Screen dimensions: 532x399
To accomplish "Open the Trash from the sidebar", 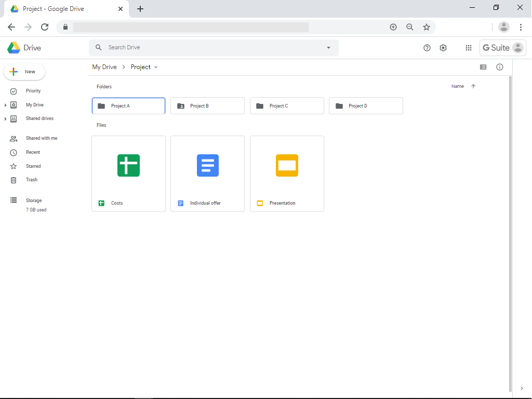I will click(31, 179).
